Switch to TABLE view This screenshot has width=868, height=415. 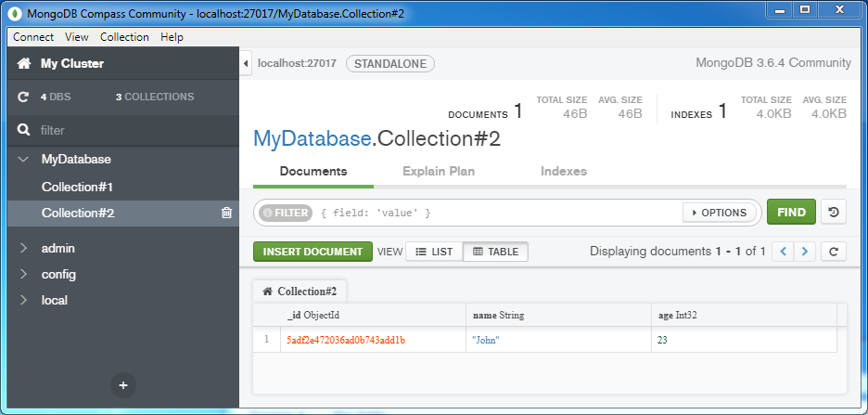pyautogui.click(x=496, y=252)
